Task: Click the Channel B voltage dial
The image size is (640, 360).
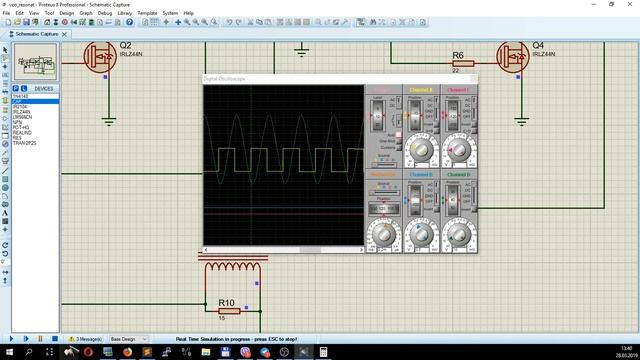Action: coord(421,234)
